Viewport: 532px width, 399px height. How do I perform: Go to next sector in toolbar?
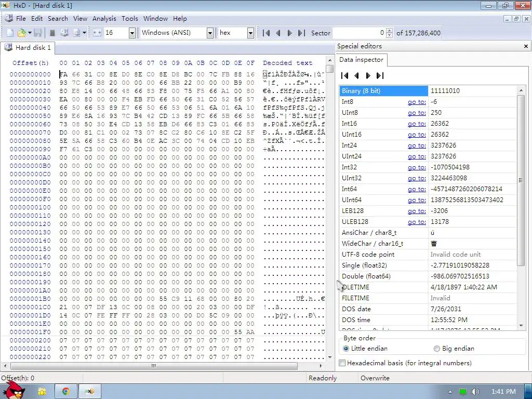tap(289, 33)
